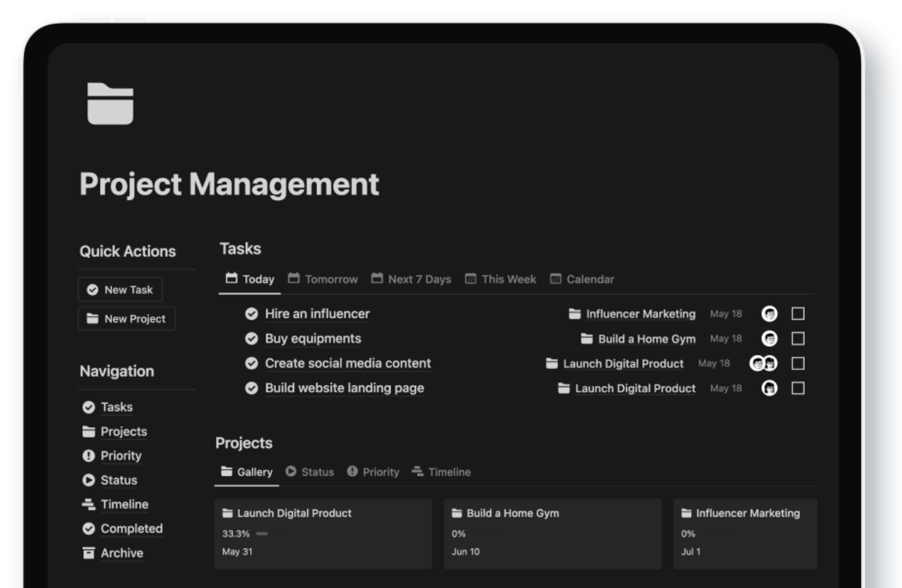Switch to the Tomorrow tab
This screenshot has width=902, height=588.
coord(329,279)
